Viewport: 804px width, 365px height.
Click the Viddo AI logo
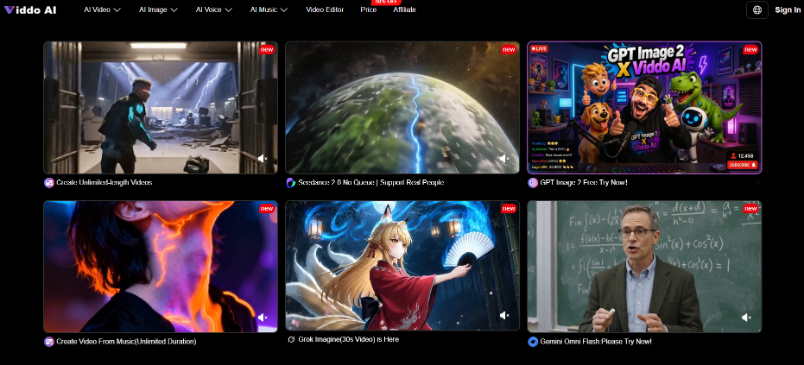[30, 10]
